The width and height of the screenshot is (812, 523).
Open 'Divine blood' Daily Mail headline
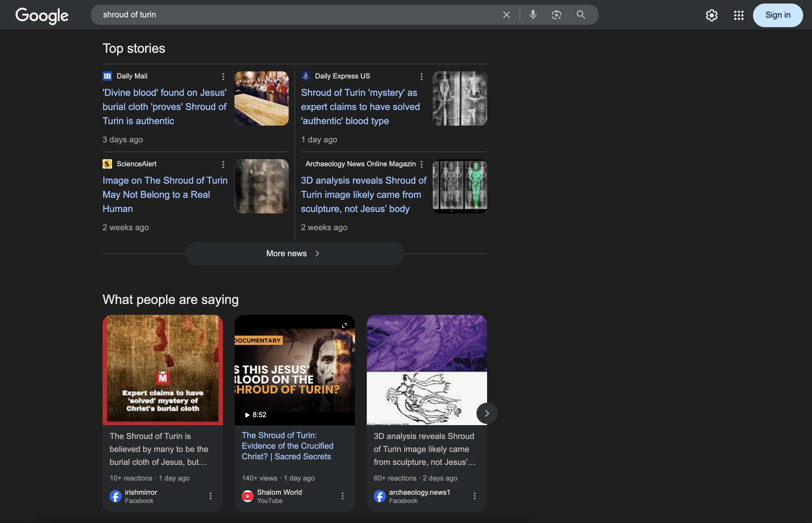(x=164, y=107)
